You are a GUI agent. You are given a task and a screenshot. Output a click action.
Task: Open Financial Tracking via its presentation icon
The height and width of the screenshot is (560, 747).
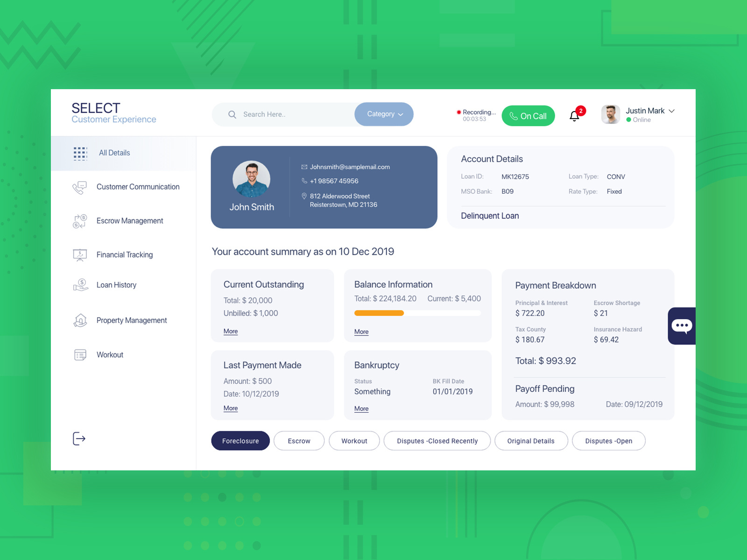(80, 254)
